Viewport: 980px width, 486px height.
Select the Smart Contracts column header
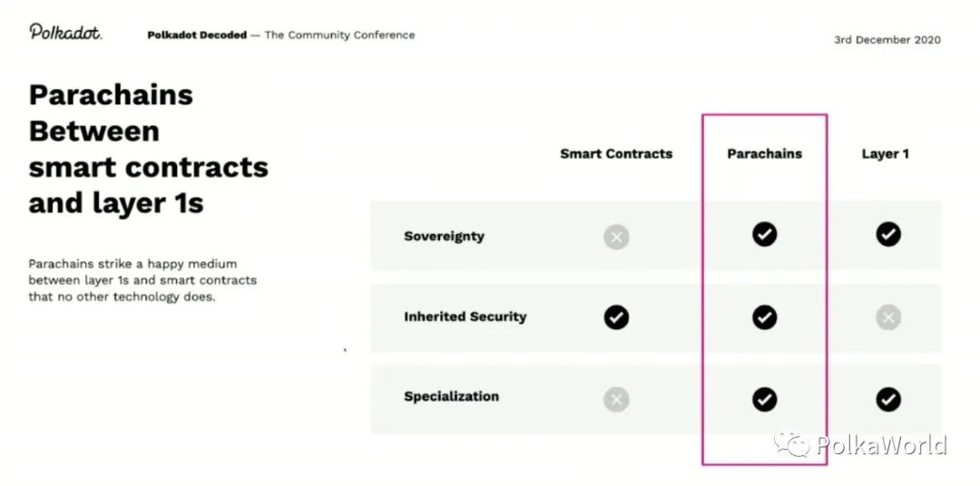coord(616,154)
